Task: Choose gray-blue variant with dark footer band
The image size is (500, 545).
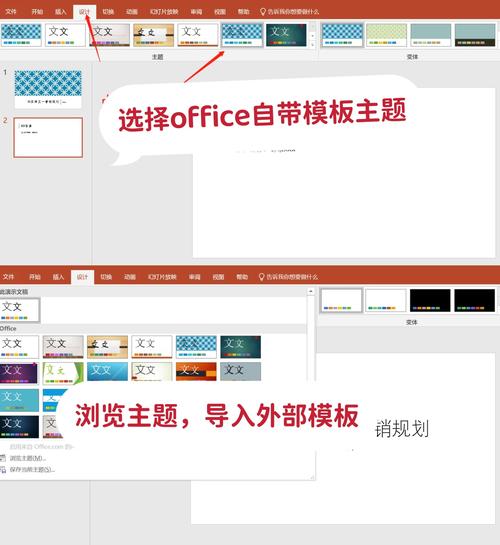Action: click(x=475, y=35)
